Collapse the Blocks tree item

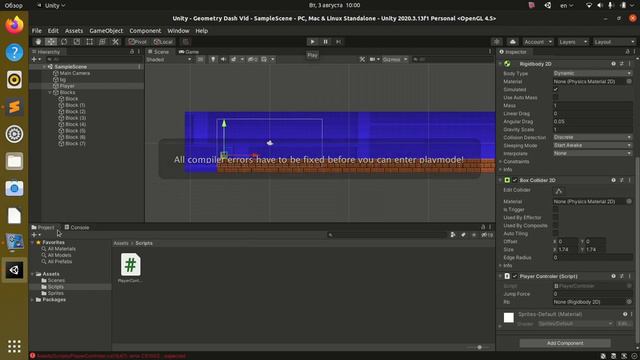(x=50, y=93)
